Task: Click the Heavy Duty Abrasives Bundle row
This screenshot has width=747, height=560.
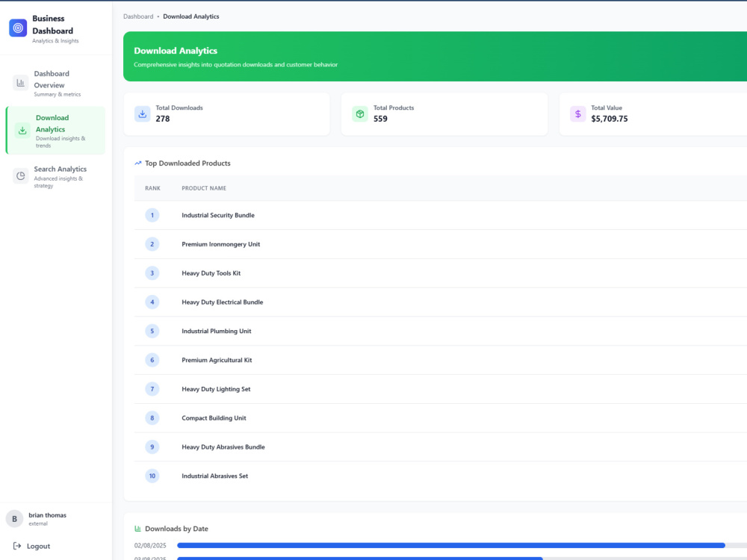Action: pyautogui.click(x=441, y=447)
